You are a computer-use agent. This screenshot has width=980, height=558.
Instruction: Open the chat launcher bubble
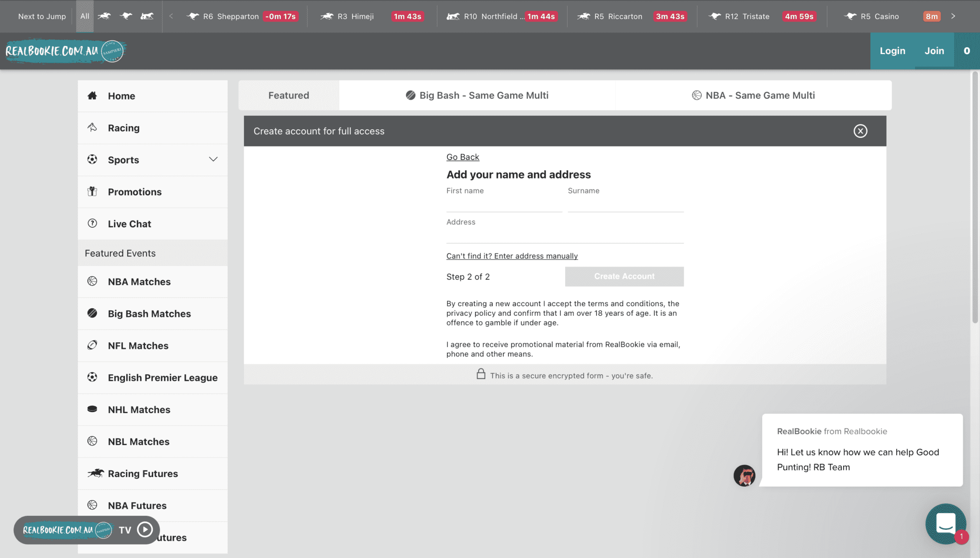click(946, 524)
